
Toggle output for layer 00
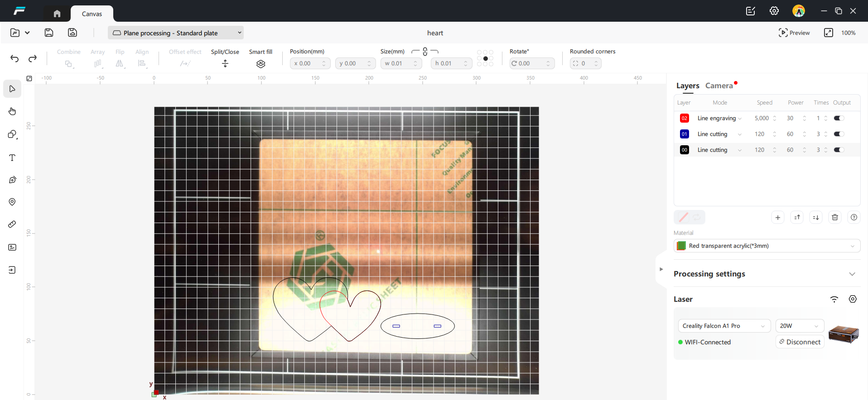tap(839, 150)
